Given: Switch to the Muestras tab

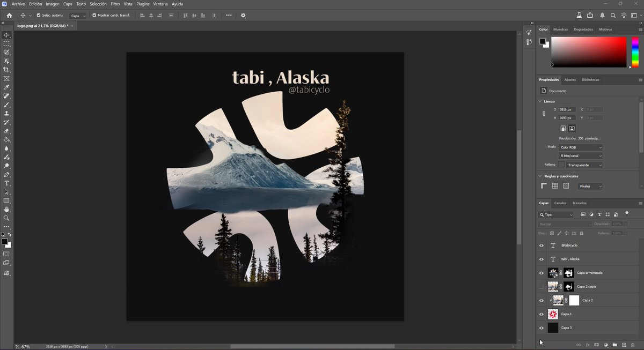Looking at the screenshot, I should pyautogui.click(x=560, y=29).
